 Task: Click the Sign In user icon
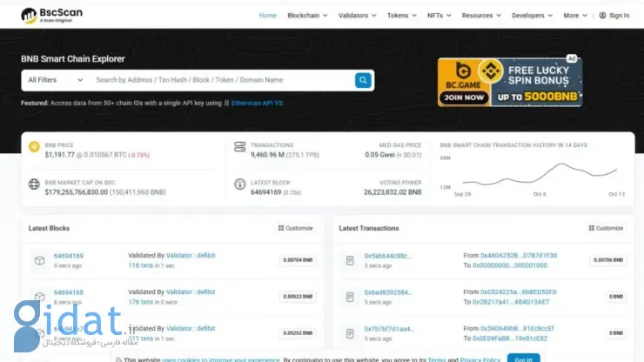pos(603,16)
